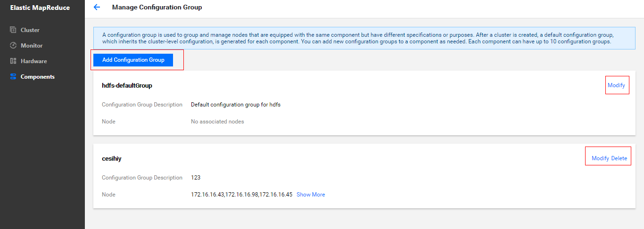Open the Monitor menu label
Screen dimensions: 644x229
click(32, 46)
